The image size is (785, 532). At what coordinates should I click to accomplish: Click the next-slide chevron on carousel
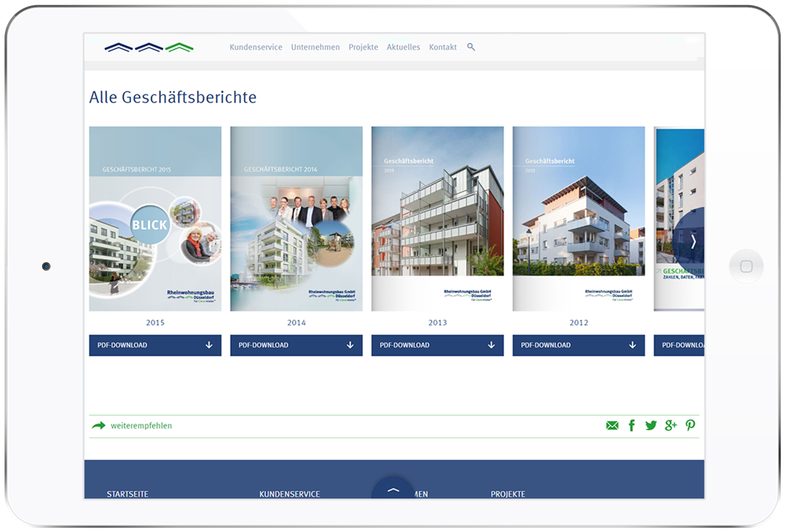(693, 242)
